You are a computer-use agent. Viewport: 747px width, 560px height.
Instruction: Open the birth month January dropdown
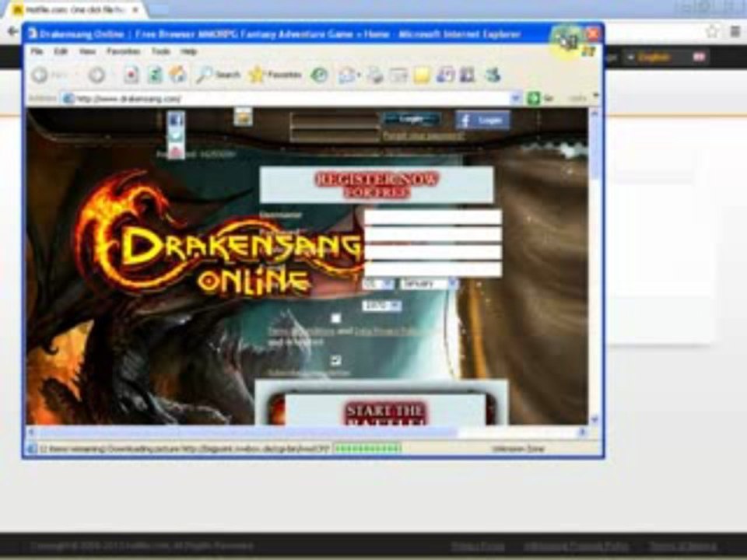coord(430,285)
